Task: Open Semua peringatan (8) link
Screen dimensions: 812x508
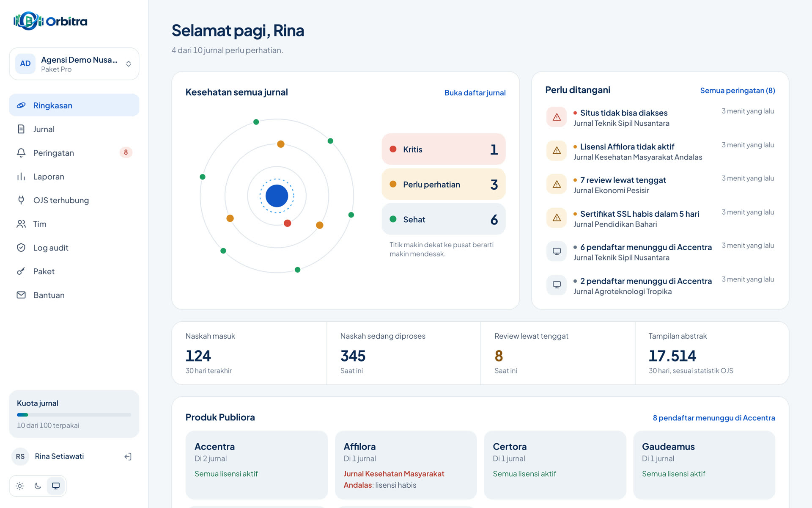Action: [x=738, y=91]
